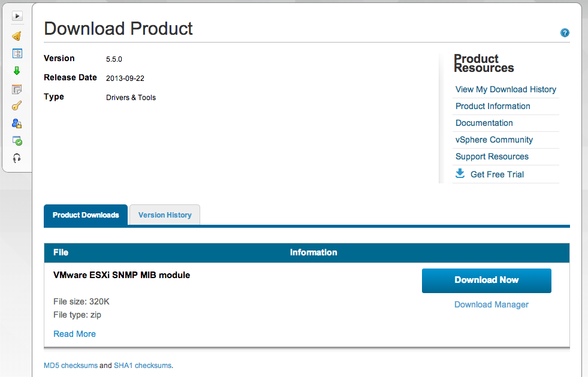Click the release date 2013-09-22
This screenshot has height=377, width=588.
(x=125, y=79)
